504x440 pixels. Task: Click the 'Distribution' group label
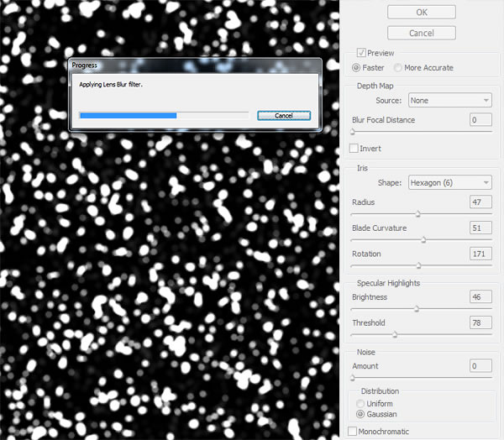tap(380, 390)
